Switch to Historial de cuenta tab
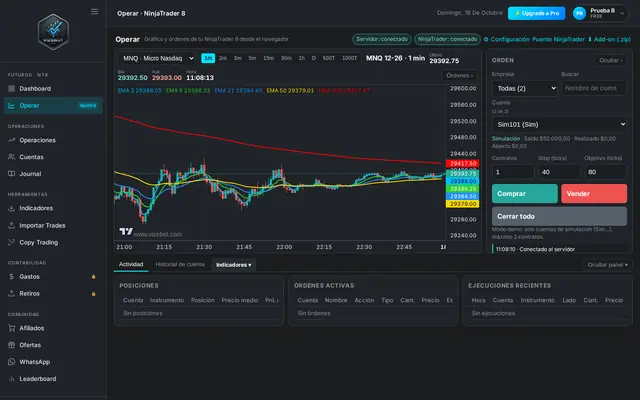The height and width of the screenshot is (400, 640). pos(180,264)
